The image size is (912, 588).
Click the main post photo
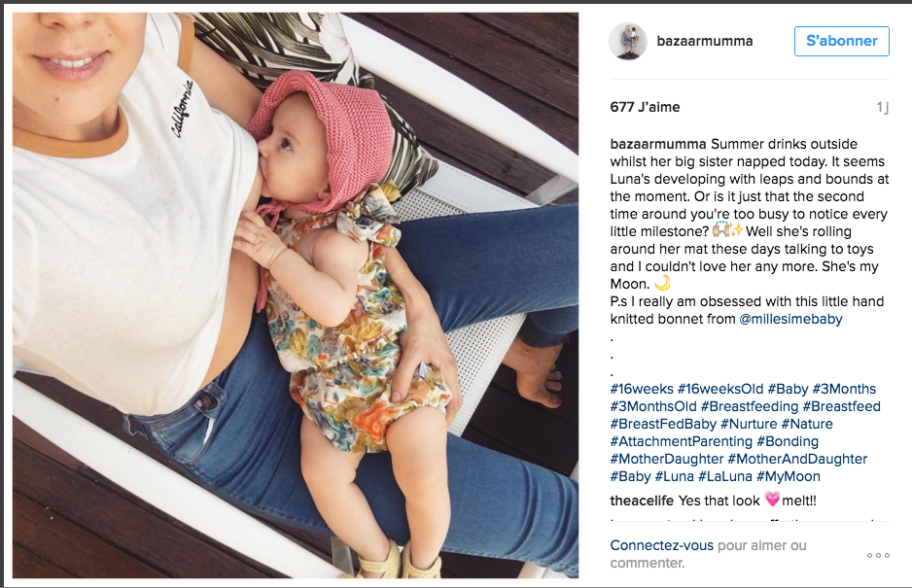tap(296, 294)
